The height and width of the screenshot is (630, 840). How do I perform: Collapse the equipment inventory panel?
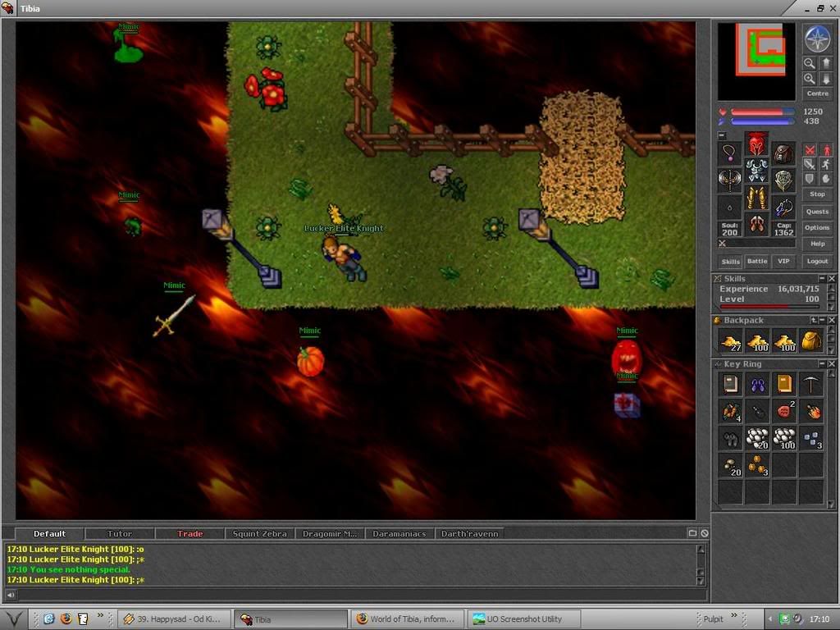tap(722, 135)
